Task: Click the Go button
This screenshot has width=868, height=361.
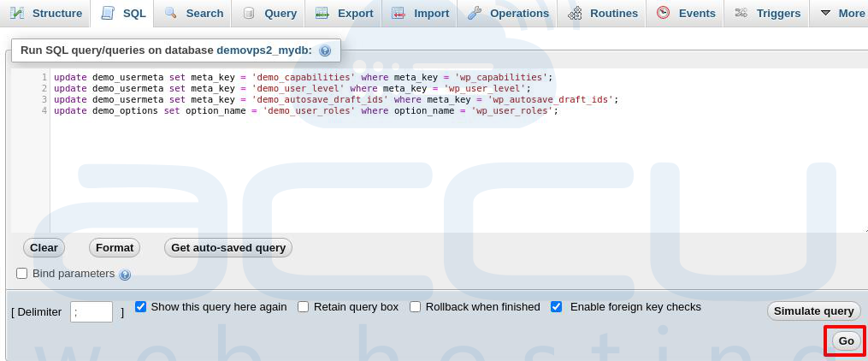Action: click(846, 341)
